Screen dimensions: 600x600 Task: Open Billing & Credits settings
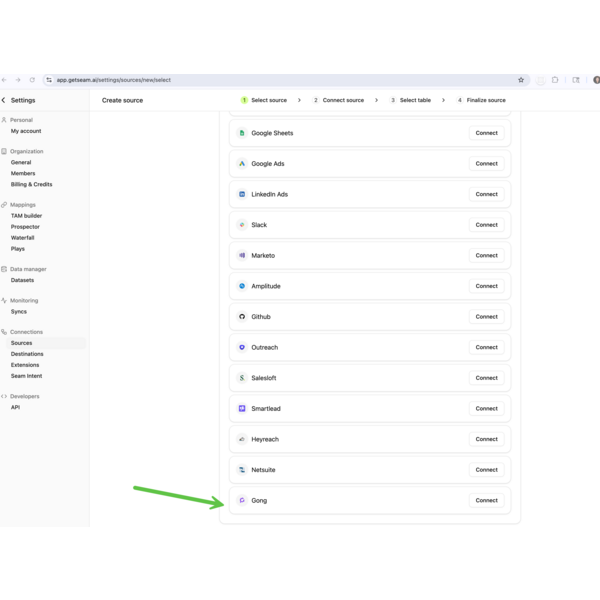(x=31, y=184)
